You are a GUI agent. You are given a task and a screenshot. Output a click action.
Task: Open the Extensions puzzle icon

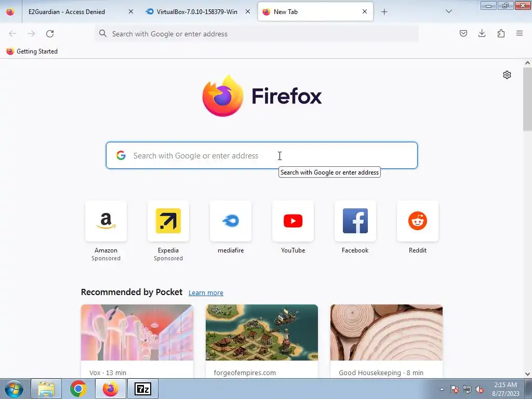point(501,33)
